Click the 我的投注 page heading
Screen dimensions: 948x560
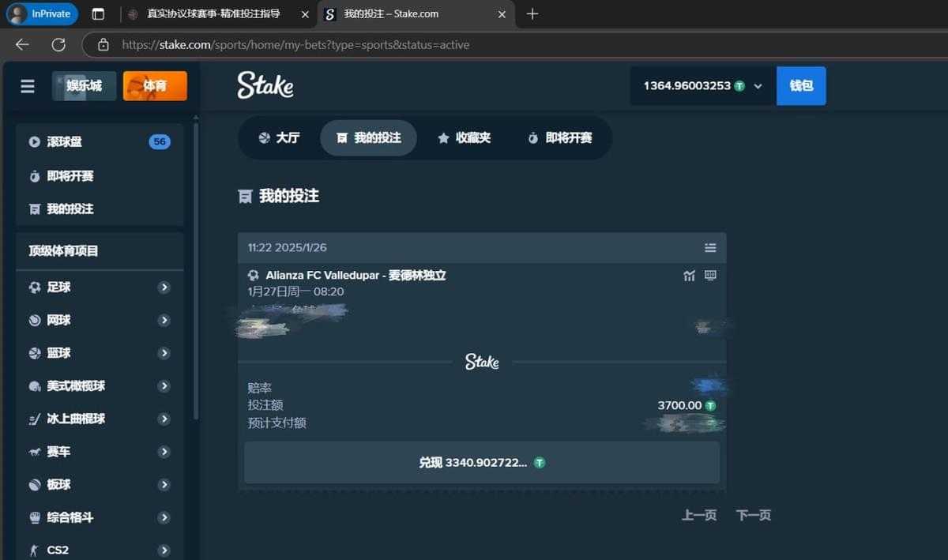pyautogui.click(x=289, y=196)
